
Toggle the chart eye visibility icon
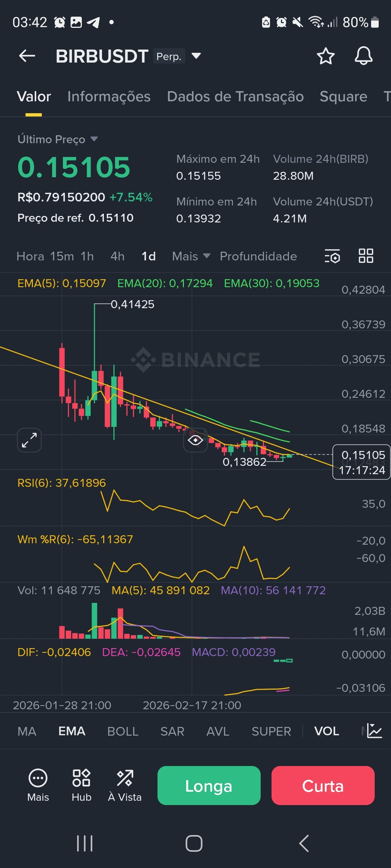[195, 440]
